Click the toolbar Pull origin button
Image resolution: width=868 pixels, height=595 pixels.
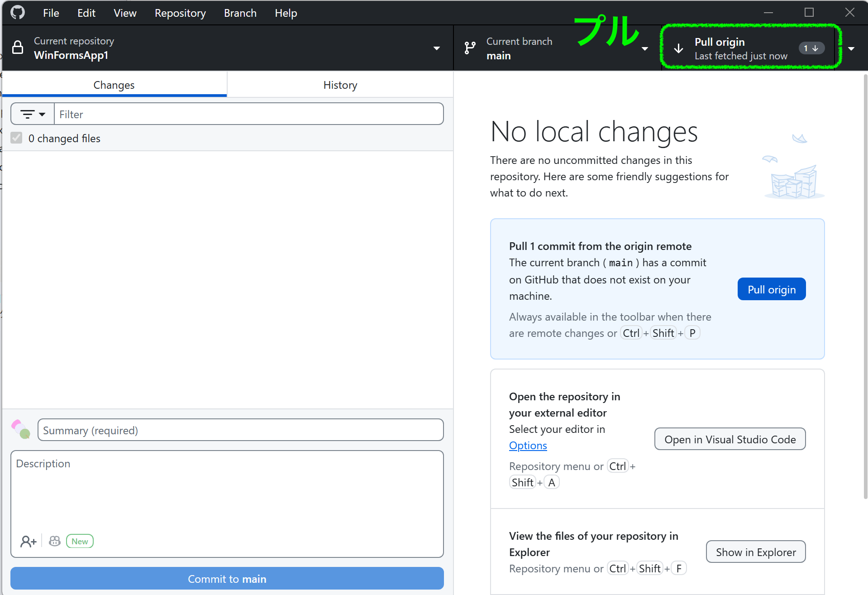click(x=748, y=48)
